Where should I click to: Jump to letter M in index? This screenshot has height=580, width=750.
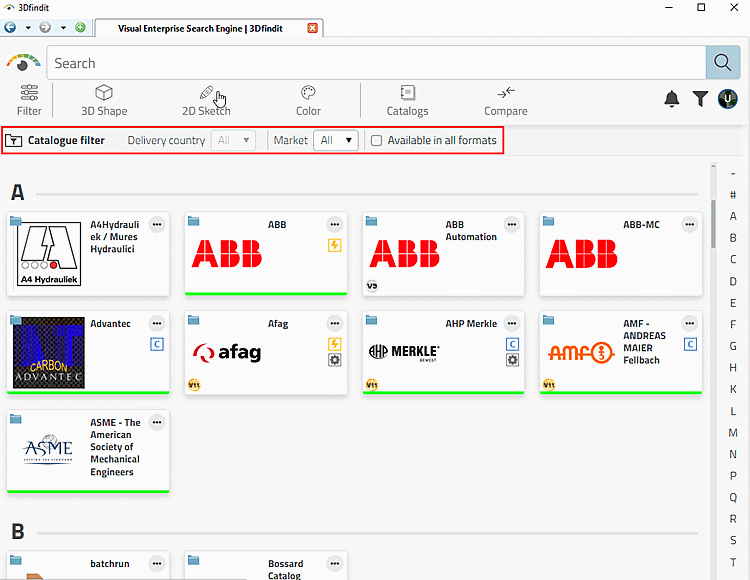point(733,433)
